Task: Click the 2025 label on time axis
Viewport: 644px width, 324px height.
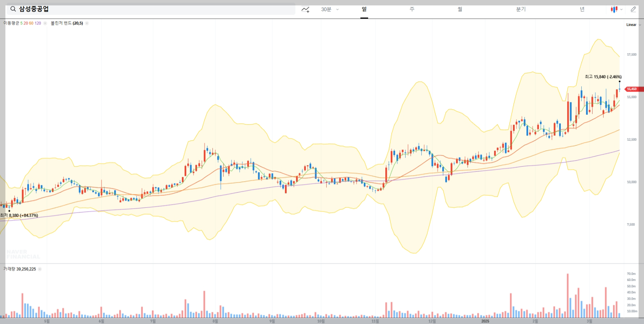Action: [485, 321]
